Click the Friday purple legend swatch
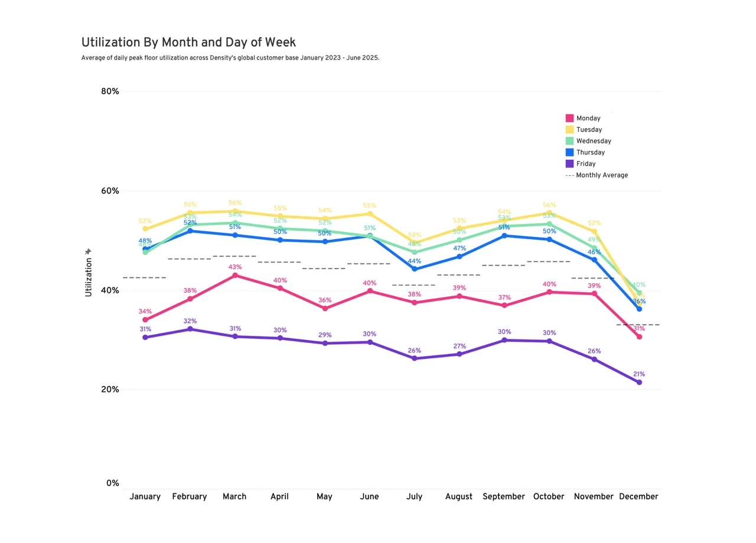 click(569, 163)
